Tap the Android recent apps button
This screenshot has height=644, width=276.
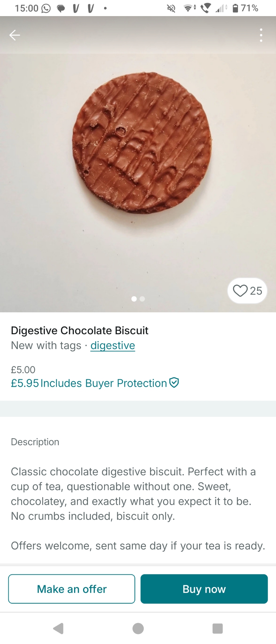[217, 628]
